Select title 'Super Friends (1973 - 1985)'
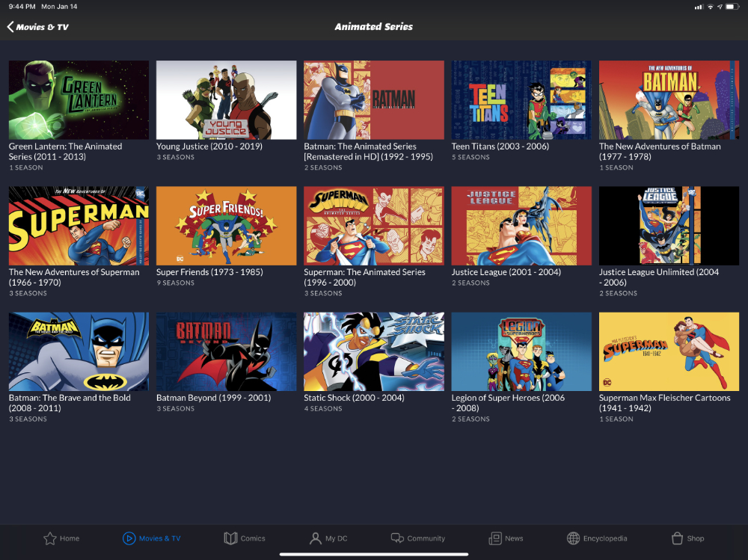 click(x=210, y=272)
